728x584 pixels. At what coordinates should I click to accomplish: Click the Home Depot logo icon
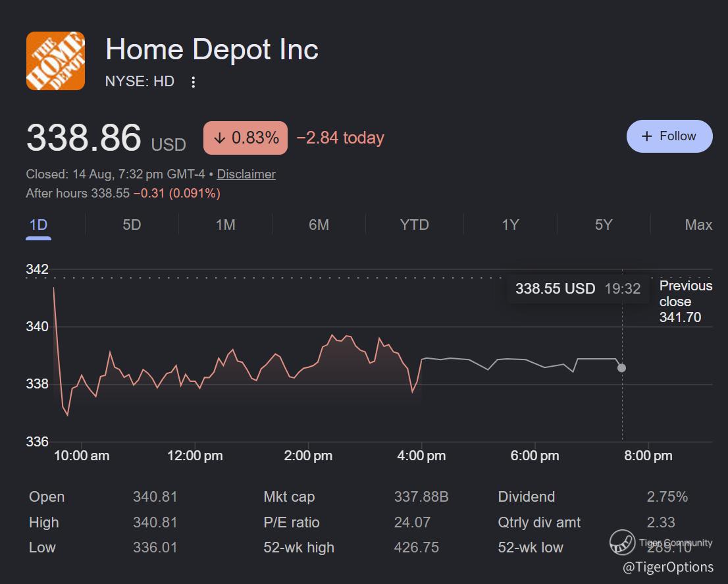(x=55, y=61)
